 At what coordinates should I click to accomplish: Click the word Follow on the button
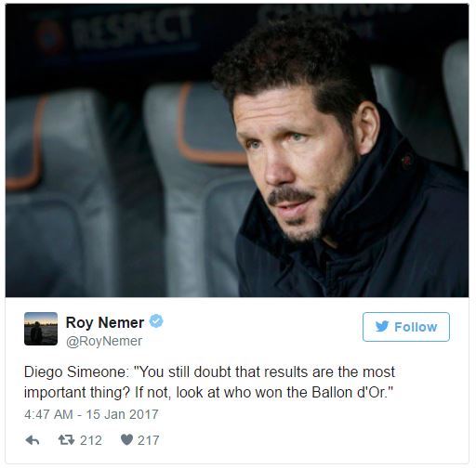[x=416, y=327]
